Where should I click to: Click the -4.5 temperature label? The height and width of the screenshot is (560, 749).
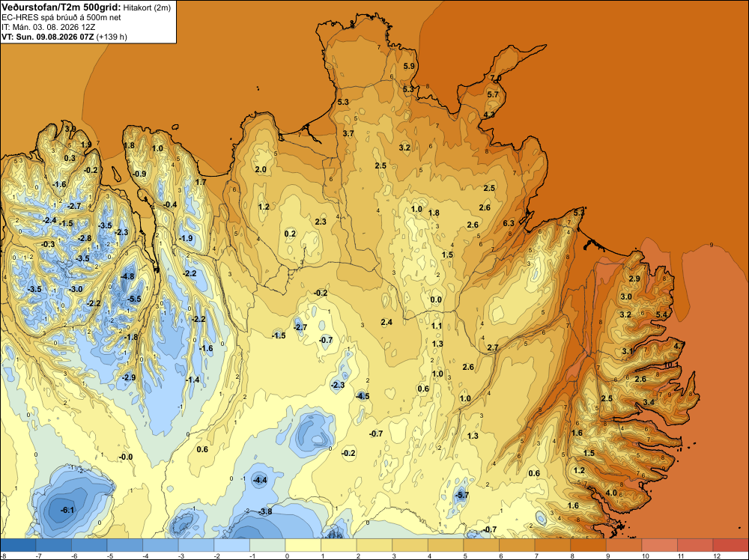click(363, 396)
